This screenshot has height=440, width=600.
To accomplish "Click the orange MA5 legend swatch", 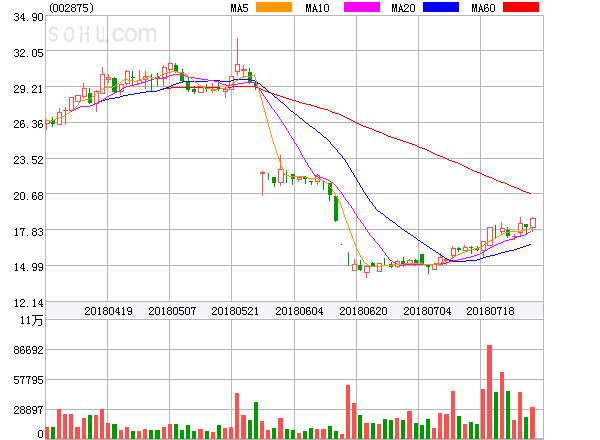I will [x=274, y=7].
